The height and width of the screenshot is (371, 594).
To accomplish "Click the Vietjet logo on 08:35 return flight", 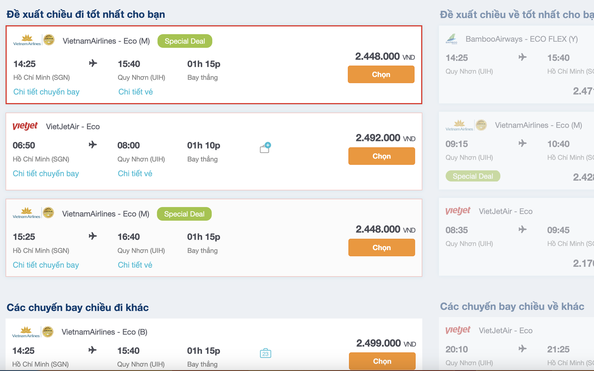I will point(458,211).
